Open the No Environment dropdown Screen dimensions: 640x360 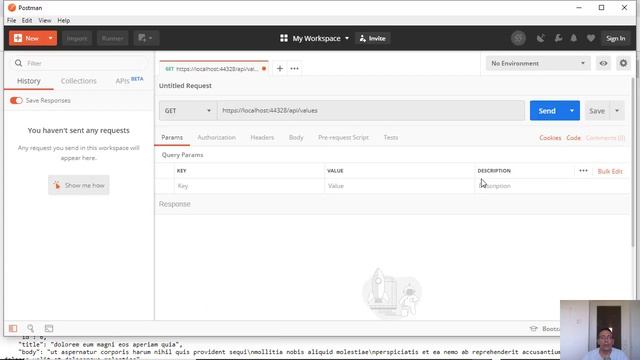pos(538,63)
